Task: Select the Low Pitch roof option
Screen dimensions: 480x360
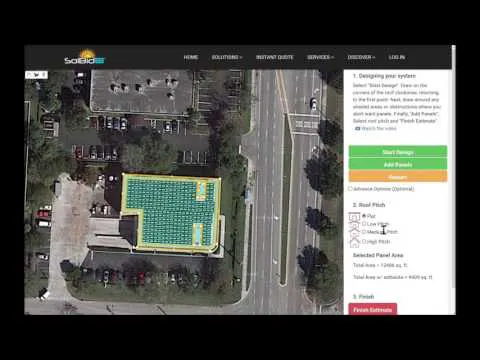Action: click(364, 224)
